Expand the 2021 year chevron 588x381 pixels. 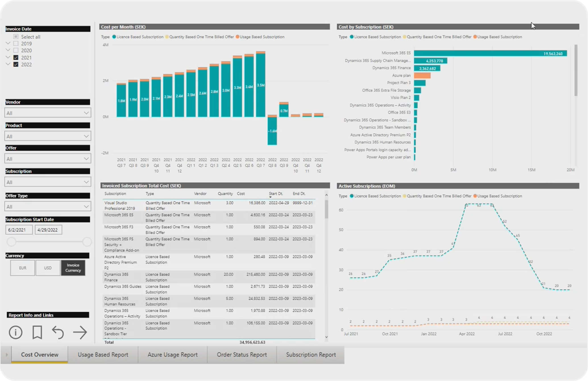click(x=8, y=57)
